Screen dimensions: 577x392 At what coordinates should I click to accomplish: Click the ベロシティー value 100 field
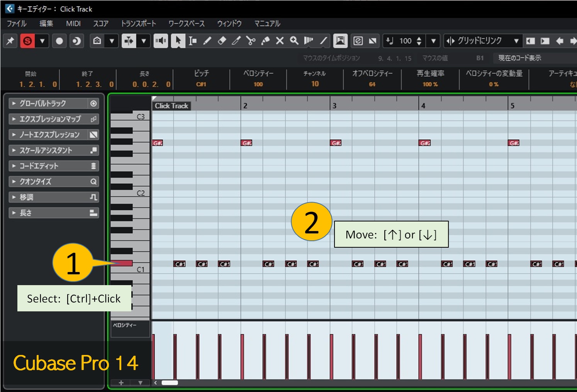click(258, 84)
